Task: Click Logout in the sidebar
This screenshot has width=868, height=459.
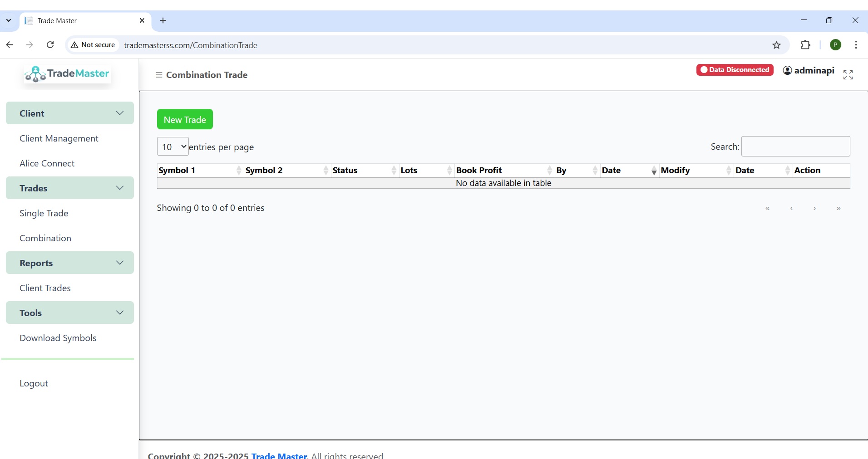Action: 34,383
